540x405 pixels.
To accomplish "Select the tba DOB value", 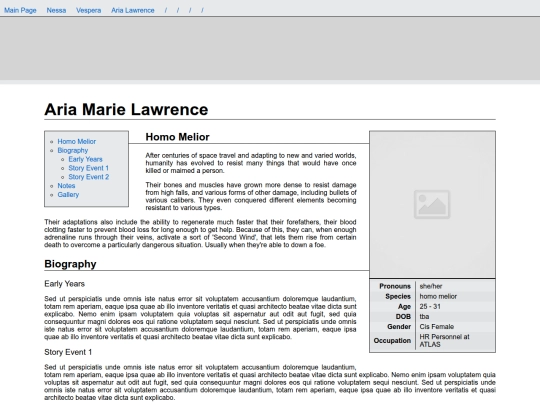I will tap(424, 316).
